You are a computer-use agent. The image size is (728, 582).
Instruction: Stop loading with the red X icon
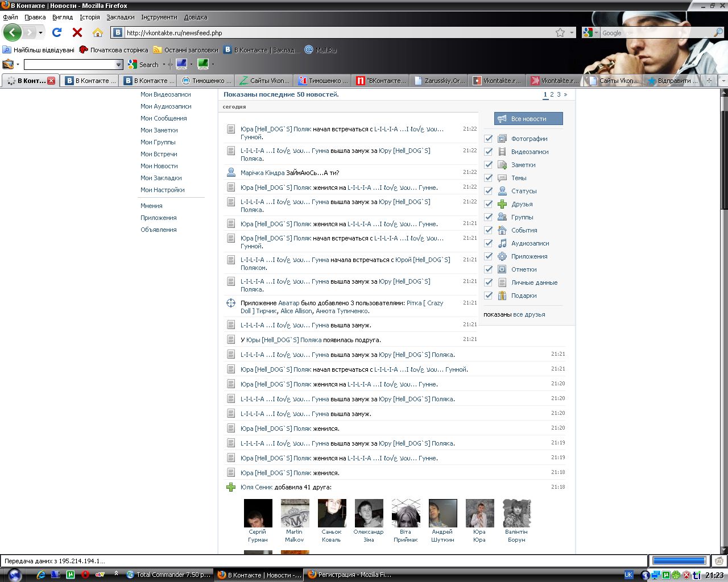coord(77,32)
